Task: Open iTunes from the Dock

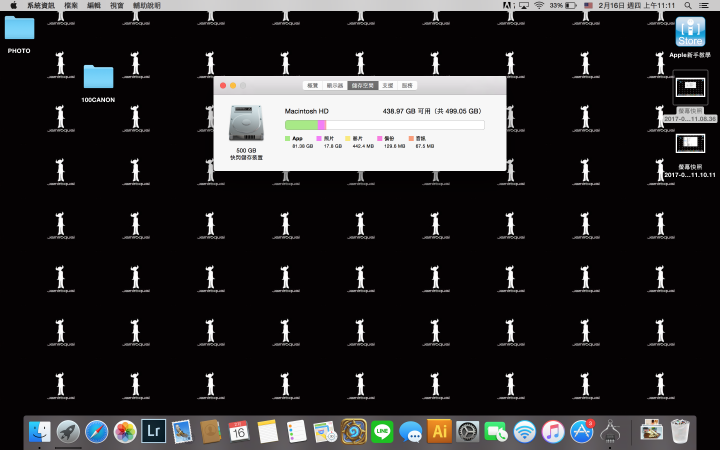Action: [x=553, y=431]
